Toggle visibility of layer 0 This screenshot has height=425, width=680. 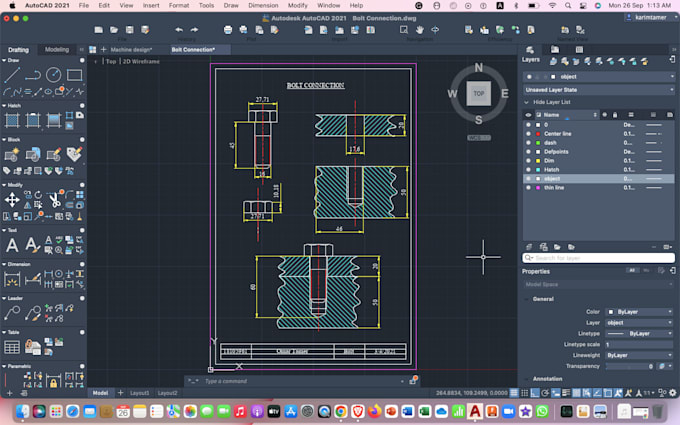click(x=528, y=124)
